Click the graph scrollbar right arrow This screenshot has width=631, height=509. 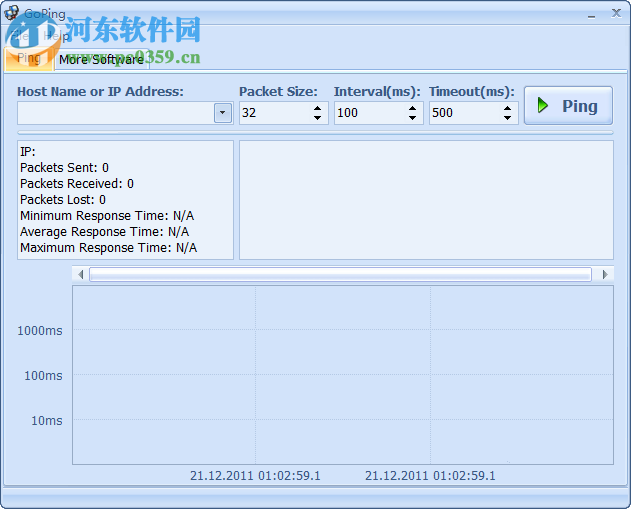tap(605, 274)
